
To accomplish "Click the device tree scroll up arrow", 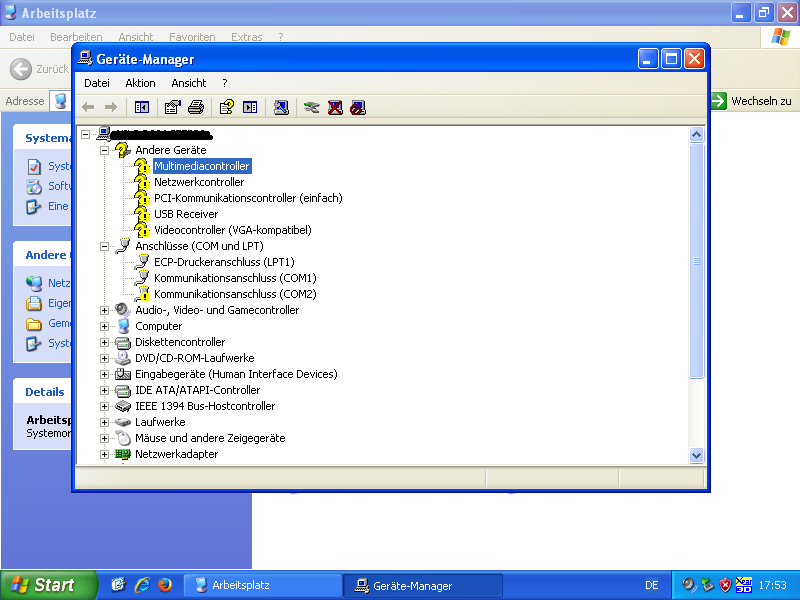I will (696, 135).
